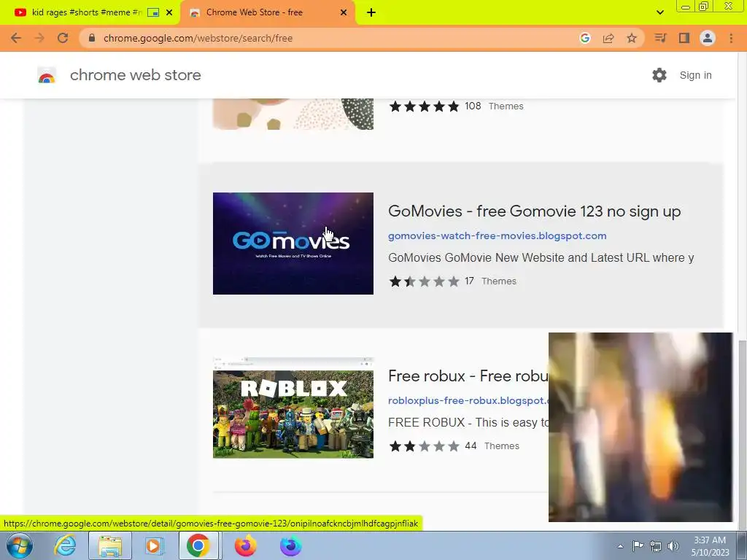The width and height of the screenshot is (747, 560).
Task: View site information lock icon
Action: pos(93,38)
